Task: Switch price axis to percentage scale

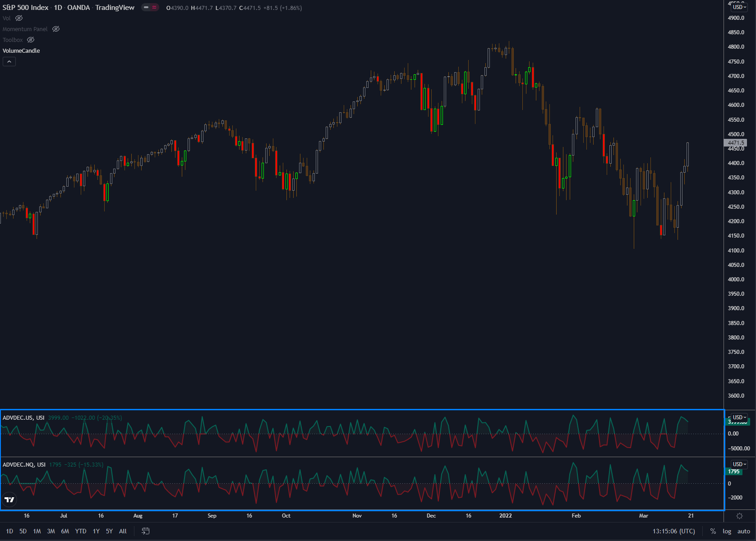Action: point(713,531)
